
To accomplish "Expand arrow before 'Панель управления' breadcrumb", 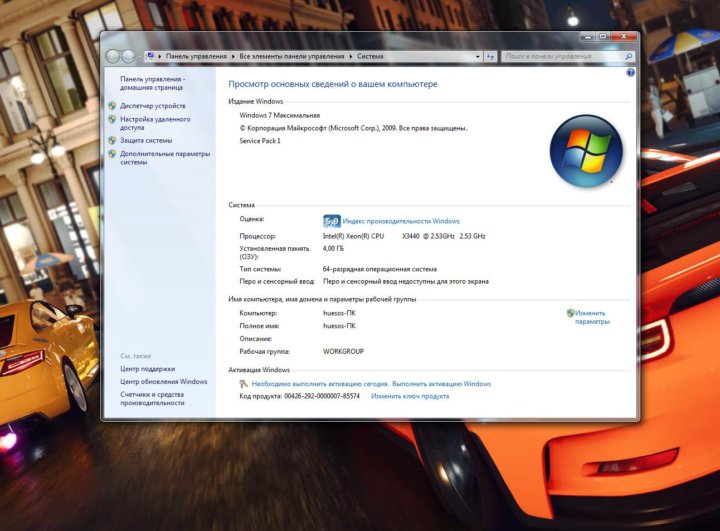I will pos(160,56).
